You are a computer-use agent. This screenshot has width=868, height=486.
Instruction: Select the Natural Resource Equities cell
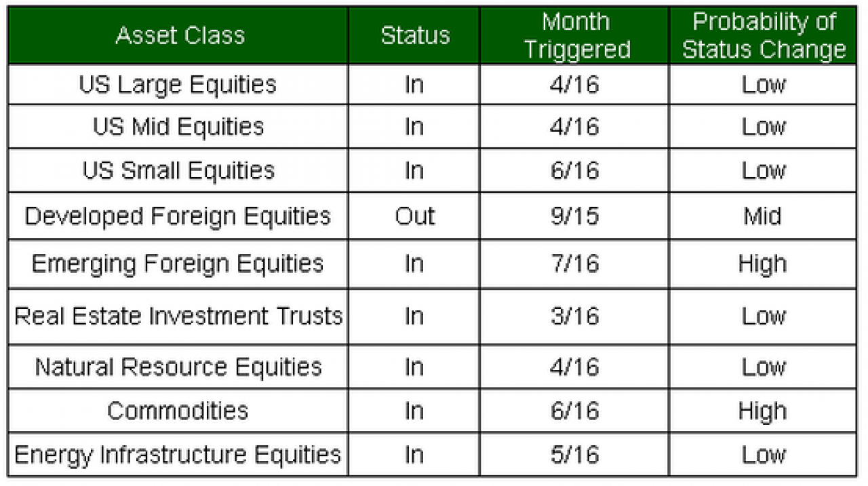179,367
